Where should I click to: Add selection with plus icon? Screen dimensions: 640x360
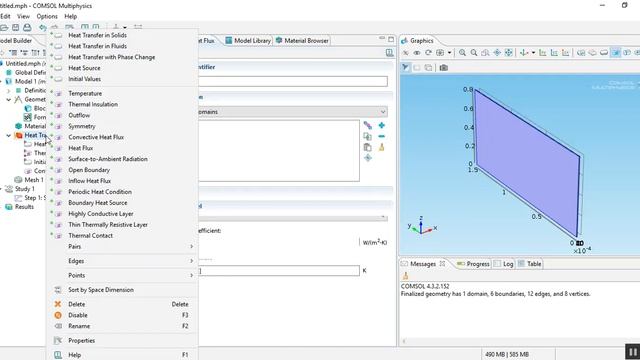[382, 125]
